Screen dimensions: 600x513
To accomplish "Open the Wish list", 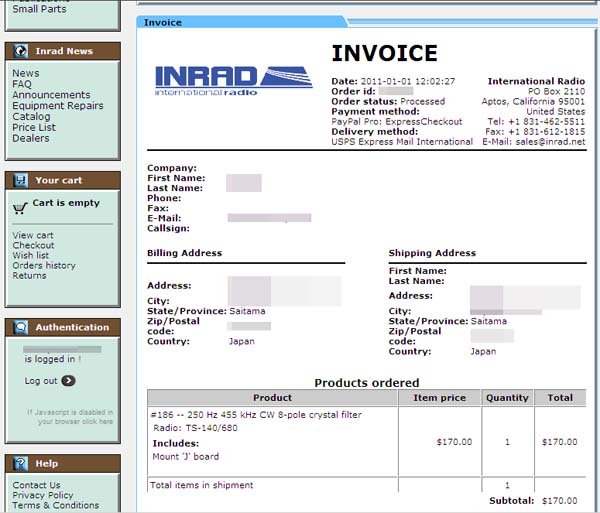I will 31,255.
